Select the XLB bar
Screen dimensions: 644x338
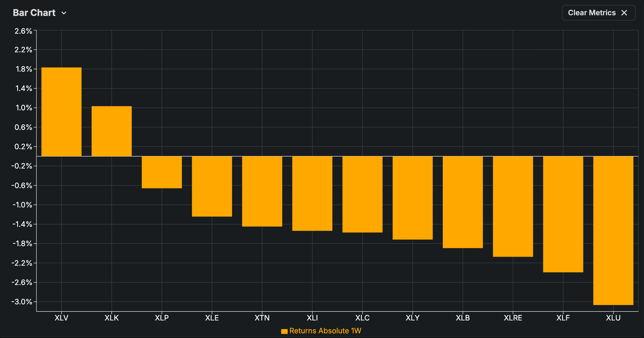click(463, 202)
